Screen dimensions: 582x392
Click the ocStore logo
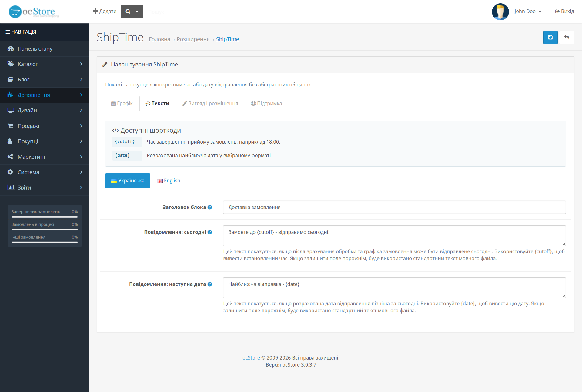(34, 12)
